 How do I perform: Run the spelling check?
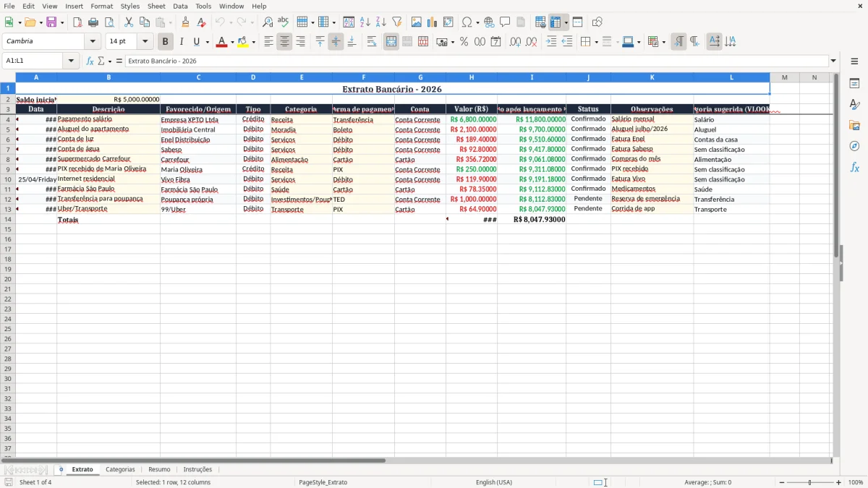click(x=284, y=22)
